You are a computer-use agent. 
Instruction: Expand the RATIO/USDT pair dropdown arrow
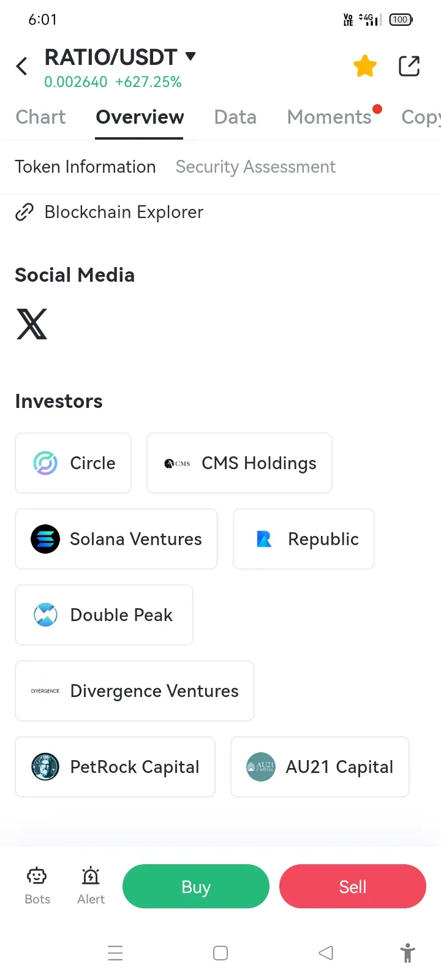pyautogui.click(x=190, y=56)
